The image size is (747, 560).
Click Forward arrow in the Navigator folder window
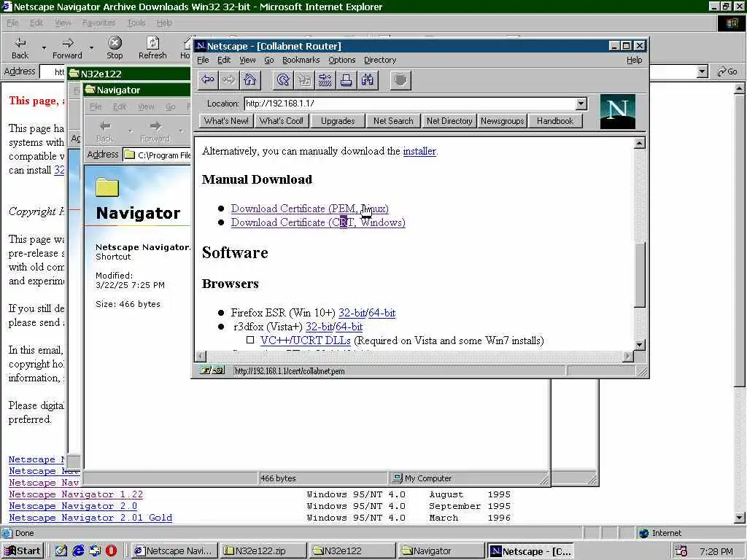155,131
